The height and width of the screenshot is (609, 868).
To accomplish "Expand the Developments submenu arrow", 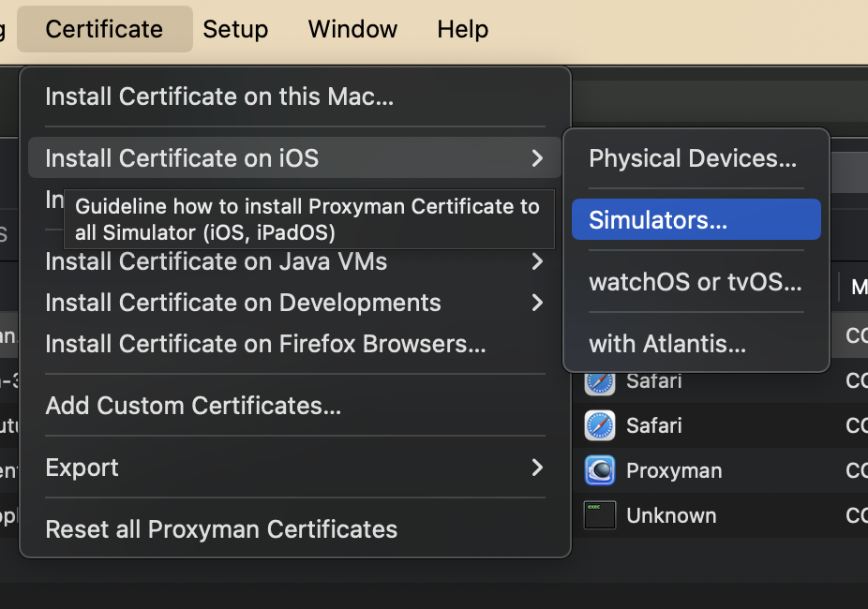I will [537, 303].
